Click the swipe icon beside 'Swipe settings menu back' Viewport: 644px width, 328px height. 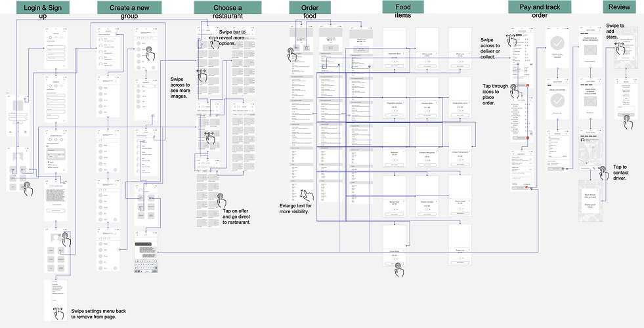click(x=58, y=313)
